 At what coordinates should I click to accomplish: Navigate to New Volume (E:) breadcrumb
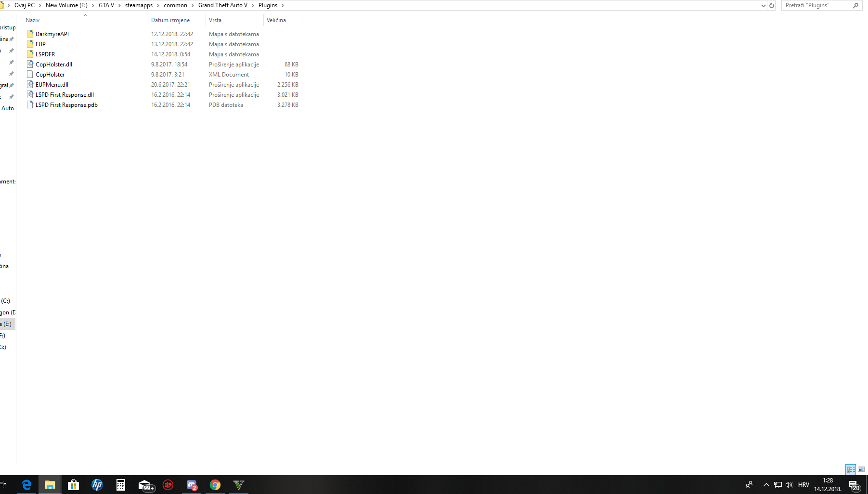66,5
